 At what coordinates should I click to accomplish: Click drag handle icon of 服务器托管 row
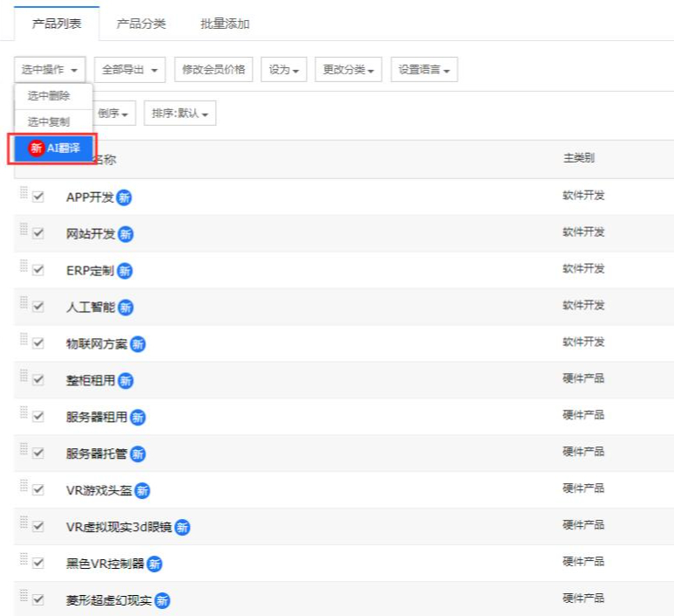pos(24,449)
